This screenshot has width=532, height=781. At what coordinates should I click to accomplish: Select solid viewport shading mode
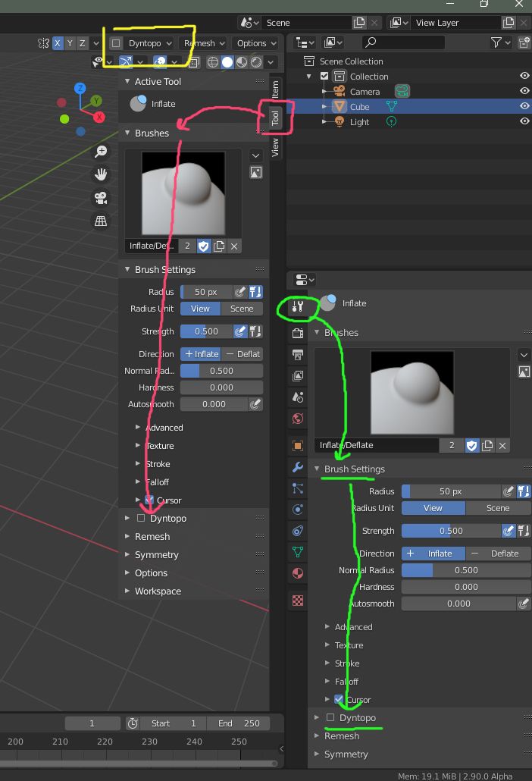click(x=227, y=61)
